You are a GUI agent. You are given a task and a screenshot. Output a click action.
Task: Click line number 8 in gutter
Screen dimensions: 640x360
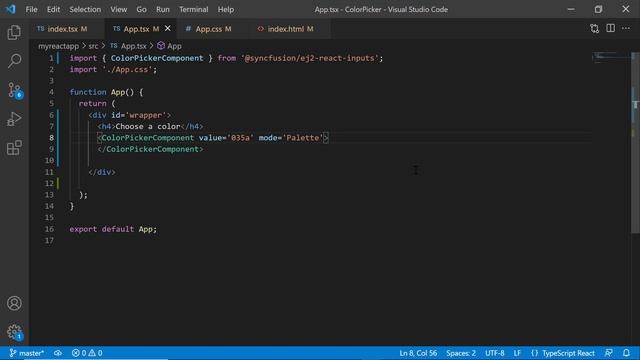51,138
